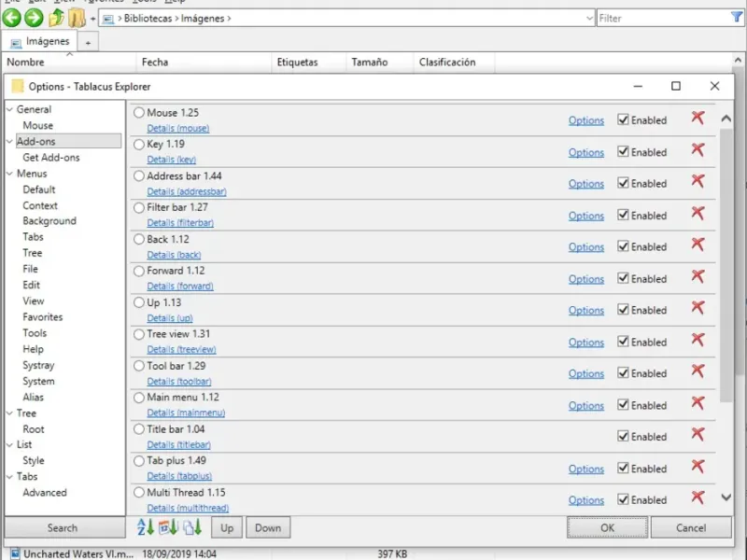This screenshot has height=560, width=747.
Task: Remove the Forward 1.12 add-on
Action: (x=698, y=276)
